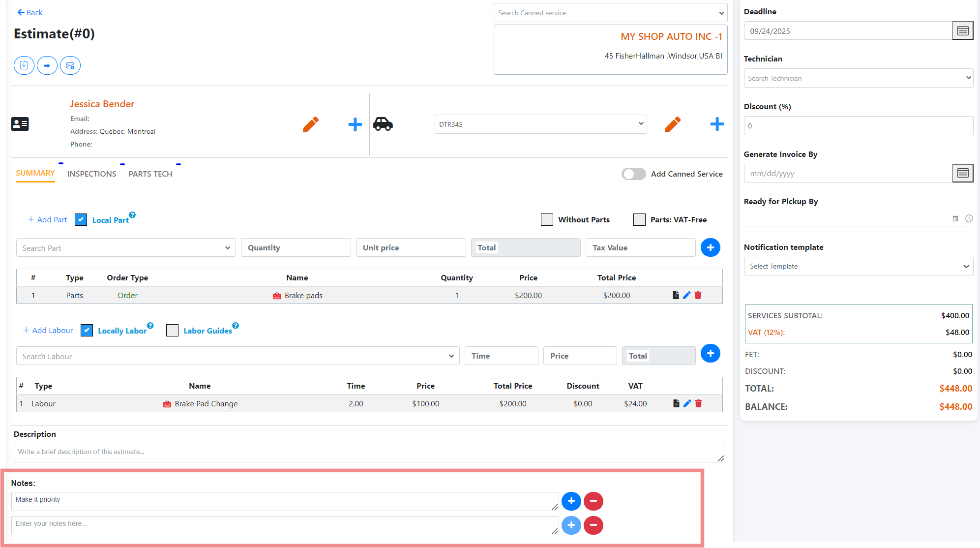Viewport: 980px width, 548px height.
Task: Toggle the Add Canned Service switch
Action: [633, 174]
